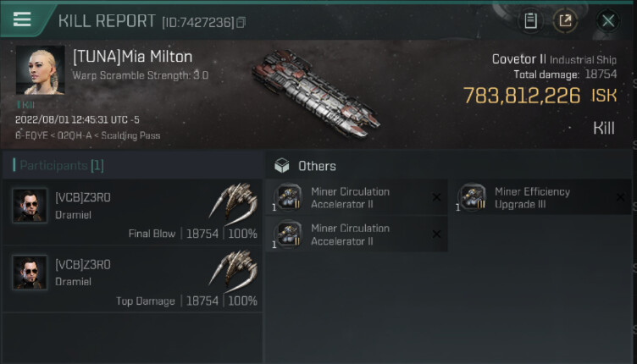Open Top Damage Z3R0 pilot portrait
Image resolution: width=637 pixels, height=364 pixels.
pos(30,273)
